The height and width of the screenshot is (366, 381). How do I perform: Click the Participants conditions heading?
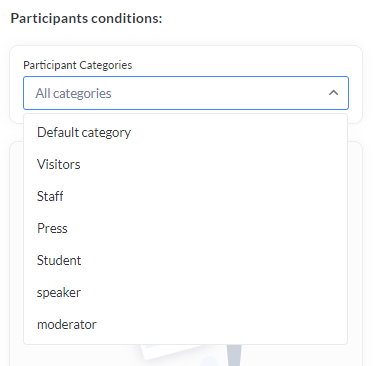click(x=86, y=18)
